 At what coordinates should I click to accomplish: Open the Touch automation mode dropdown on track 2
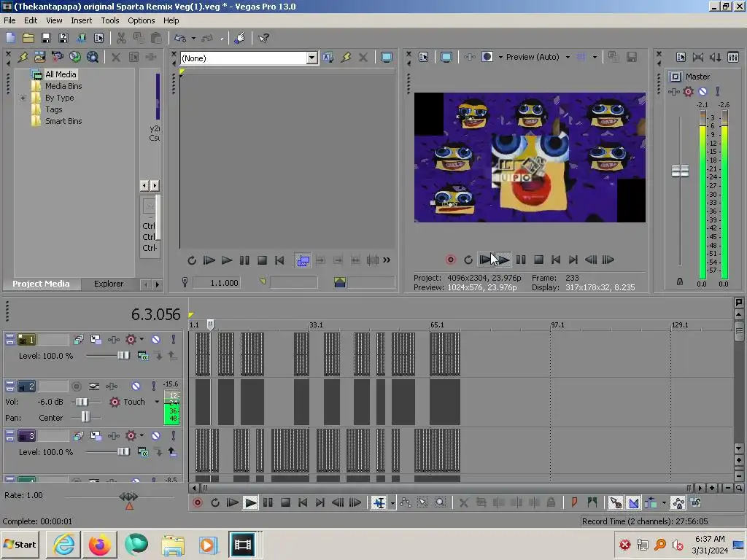pos(157,402)
